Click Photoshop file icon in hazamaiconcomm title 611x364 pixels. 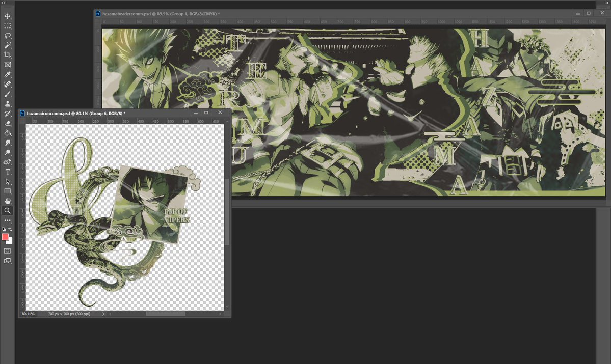coord(22,114)
